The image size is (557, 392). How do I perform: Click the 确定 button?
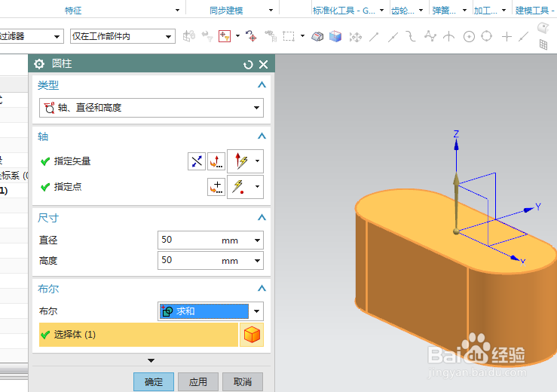[154, 381]
